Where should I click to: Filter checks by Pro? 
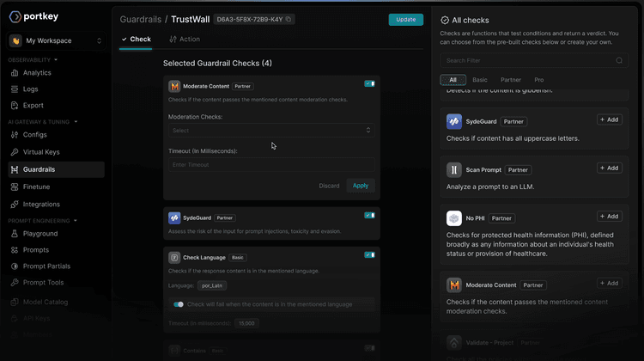coord(539,80)
